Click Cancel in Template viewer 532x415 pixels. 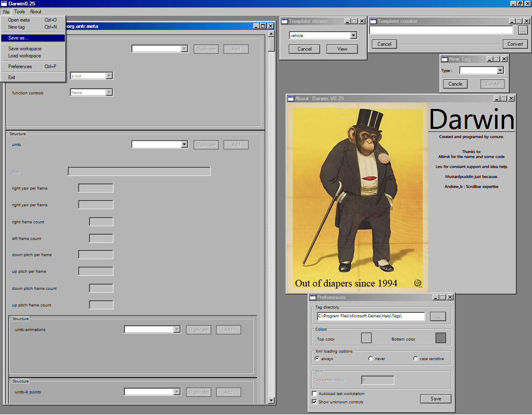click(304, 49)
